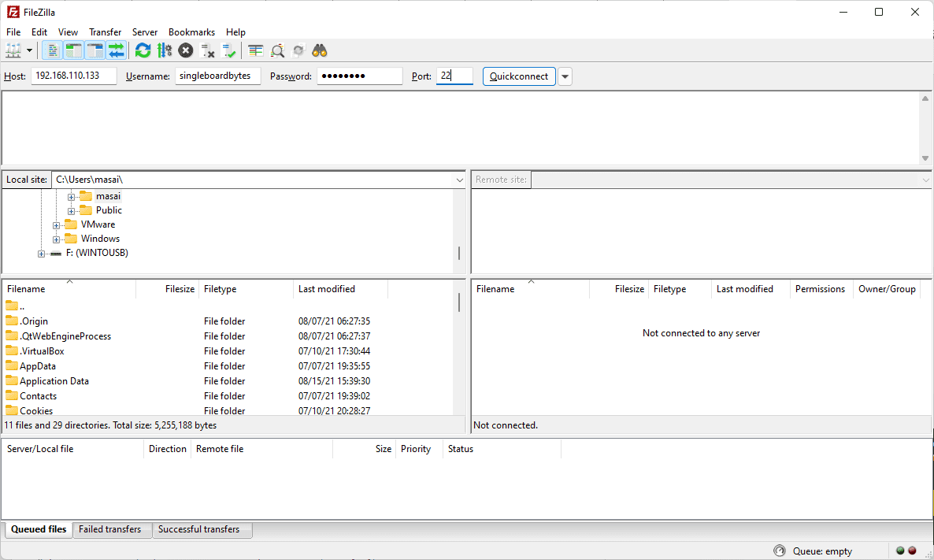
Task: Cancel current operation toolbar icon
Action: pyautogui.click(x=186, y=50)
